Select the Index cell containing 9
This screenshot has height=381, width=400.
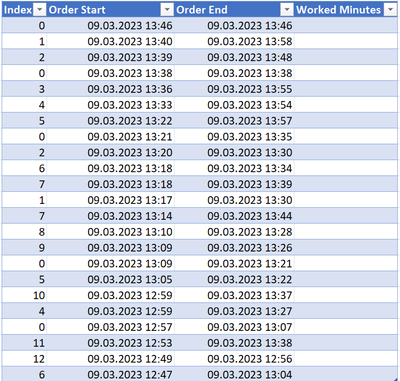24,248
